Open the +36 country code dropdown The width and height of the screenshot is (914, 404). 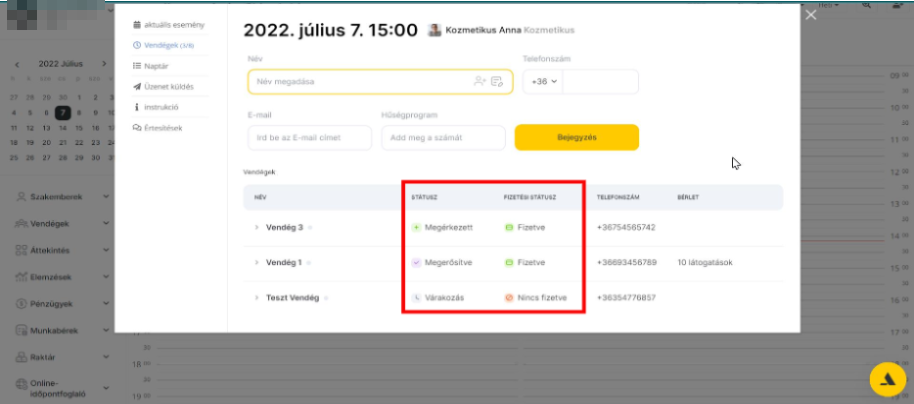[543, 82]
